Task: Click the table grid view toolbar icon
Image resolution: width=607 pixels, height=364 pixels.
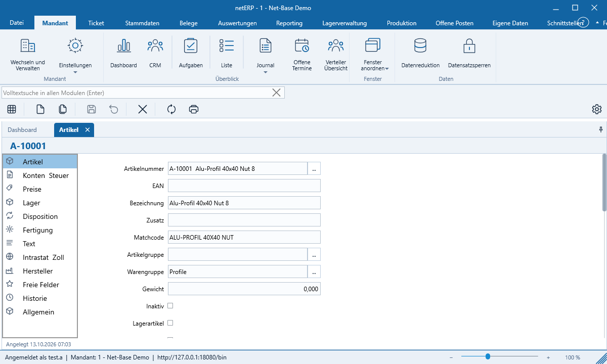Action: coord(12,109)
